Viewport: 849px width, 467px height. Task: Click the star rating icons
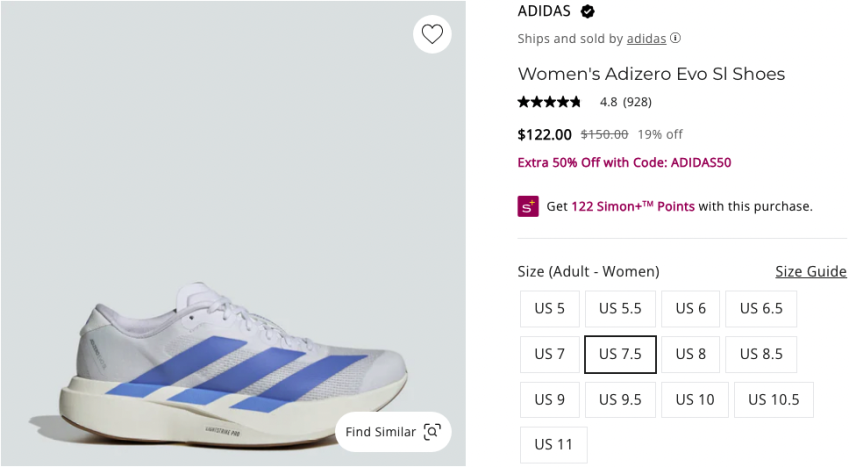pos(549,102)
